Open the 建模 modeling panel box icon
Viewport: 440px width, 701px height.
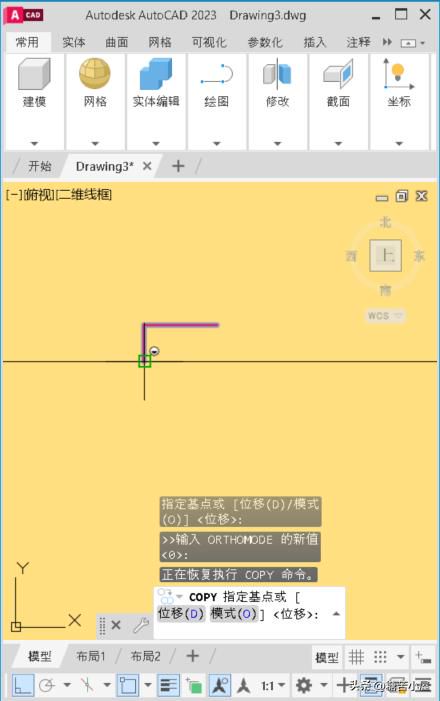(x=34, y=74)
